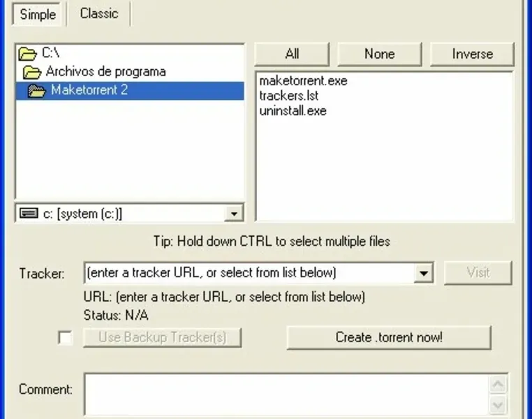Viewport: 532px width, 419px height.
Task: Click the Visit button
Action: pos(478,273)
